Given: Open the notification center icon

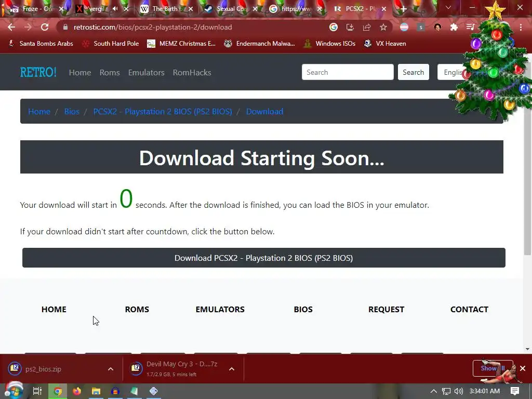Looking at the screenshot, I should [x=515, y=391].
